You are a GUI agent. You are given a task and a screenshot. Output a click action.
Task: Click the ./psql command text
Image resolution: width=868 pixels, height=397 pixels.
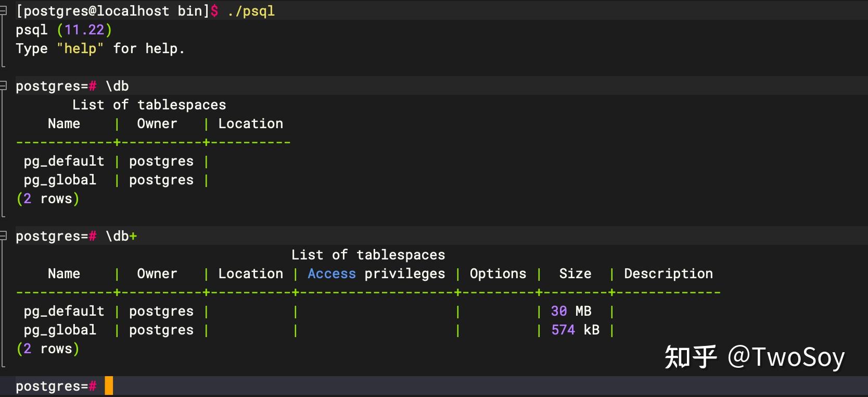click(251, 11)
